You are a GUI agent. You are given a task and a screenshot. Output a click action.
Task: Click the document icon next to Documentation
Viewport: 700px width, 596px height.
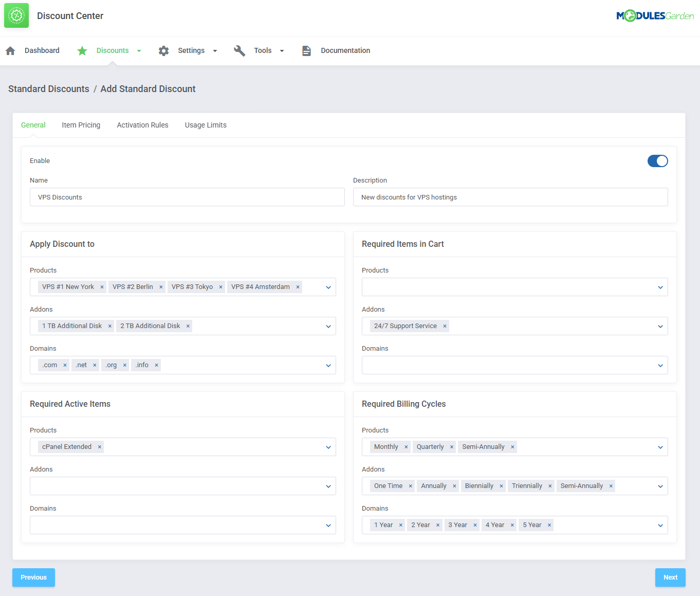(307, 50)
